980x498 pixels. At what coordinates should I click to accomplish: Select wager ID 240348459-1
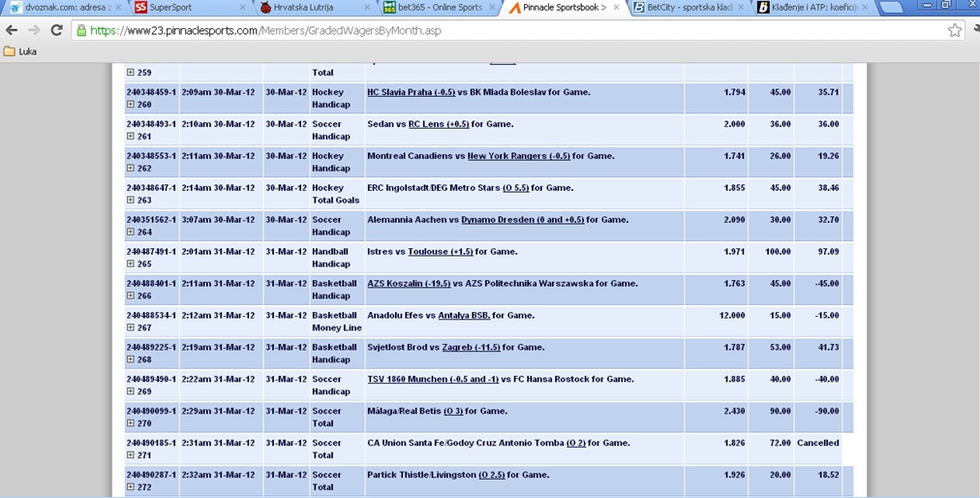click(x=151, y=92)
